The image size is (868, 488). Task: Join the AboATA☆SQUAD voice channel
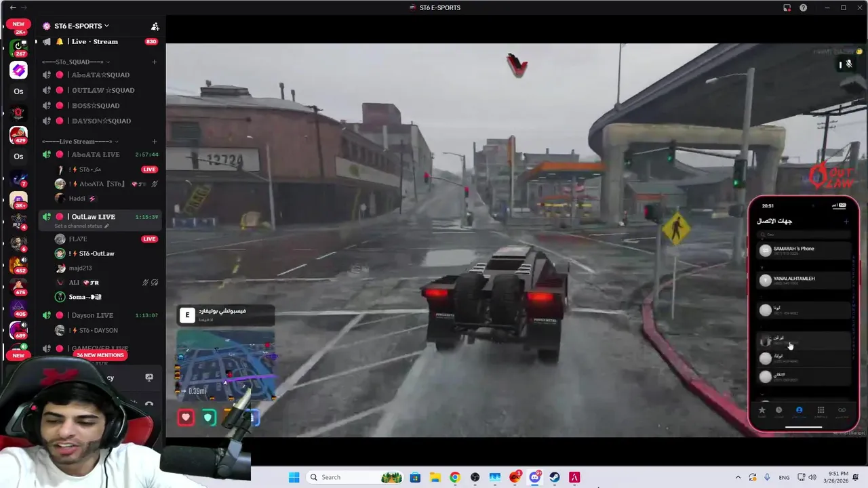pos(100,75)
